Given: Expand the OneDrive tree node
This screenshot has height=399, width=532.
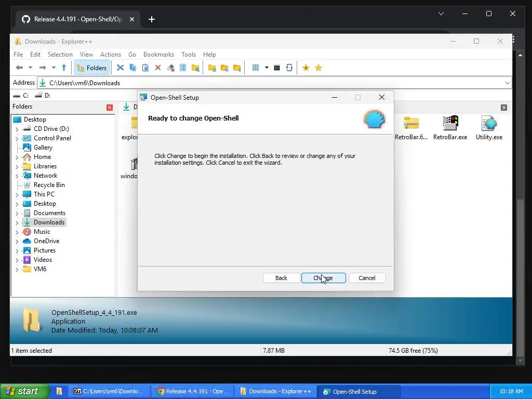Looking at the screenshot, I should (x=17, y=241).
